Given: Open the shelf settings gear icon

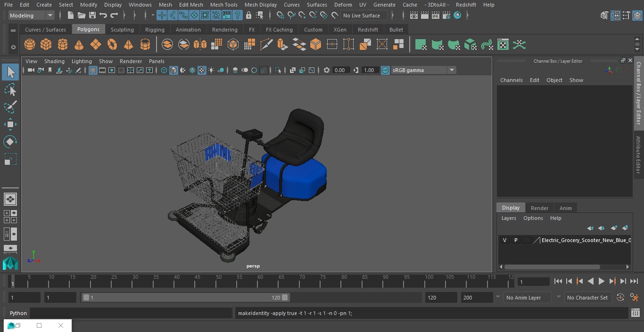Looking at the screenshot, I should point(13,47).
